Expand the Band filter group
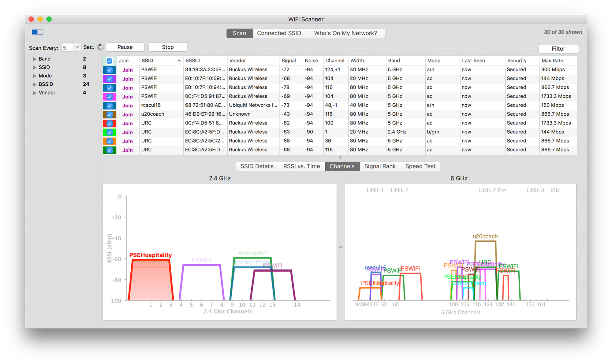The height and width of the screenshot is (364, 612). pyautogui.click(x=35, y=59)
